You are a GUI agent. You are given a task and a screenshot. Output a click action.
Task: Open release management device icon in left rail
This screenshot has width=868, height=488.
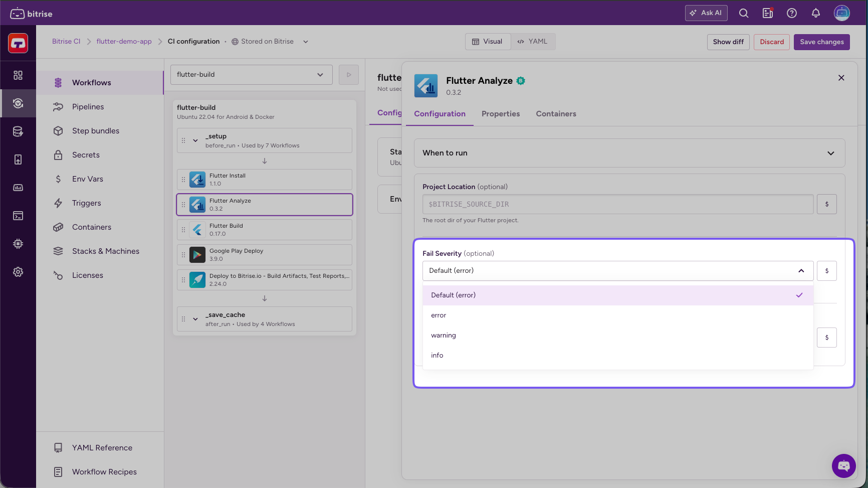tap(18, 159)
